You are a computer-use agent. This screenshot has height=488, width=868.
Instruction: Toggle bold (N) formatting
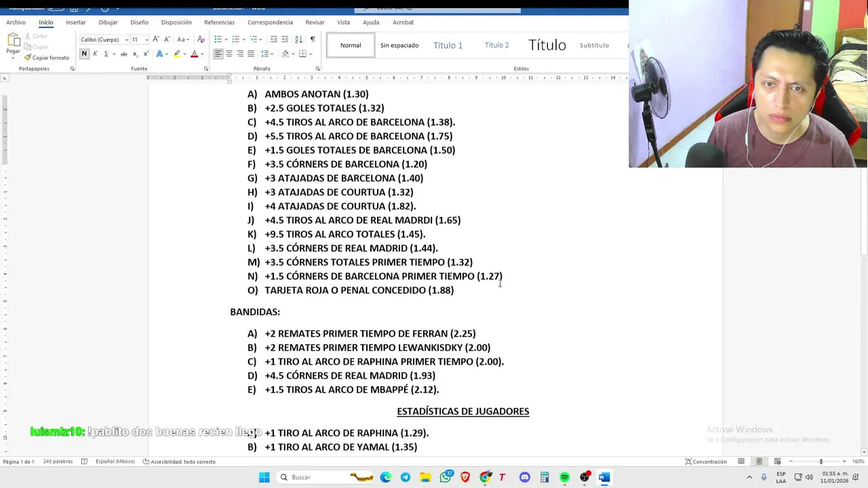(x=84, y=54)
